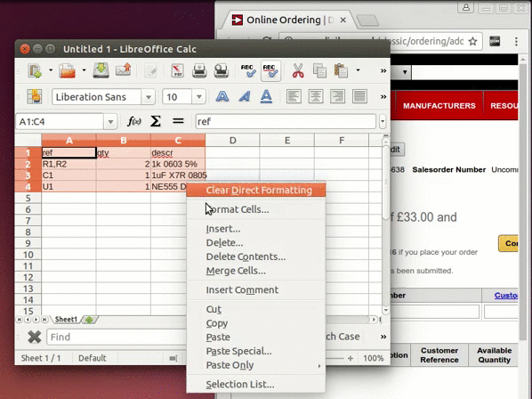Image resolution: width=532 pixels, height=399 pixels.
Task: Open the Function Wizard icon
Action: [134, 121]
